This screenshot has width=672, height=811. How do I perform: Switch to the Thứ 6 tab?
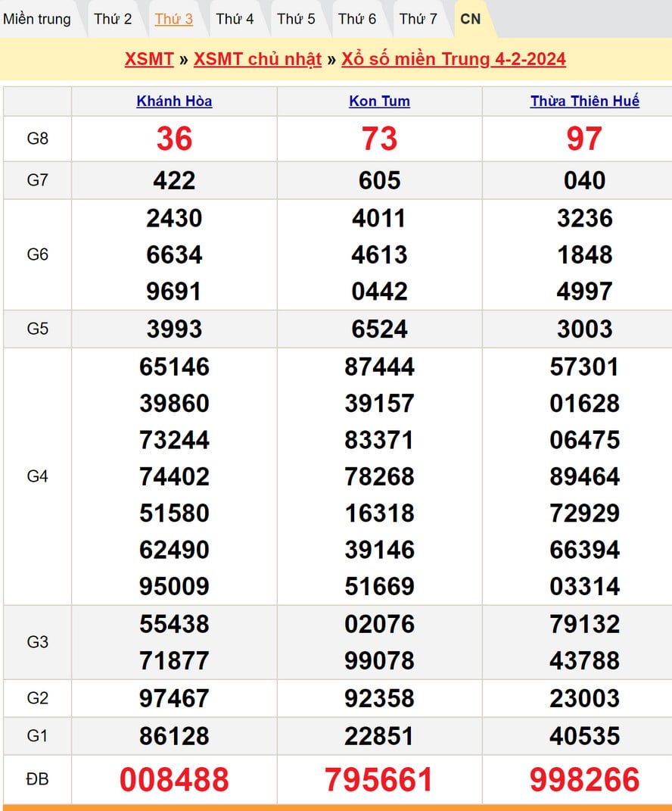(357, 19)
